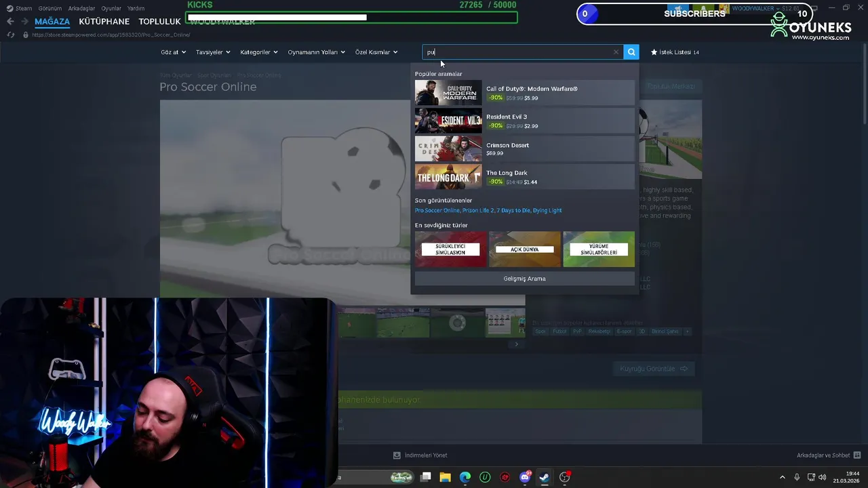Switch to the MAĞAZA tab
This screenshot has width=868, height=488.
click(52, 22)
